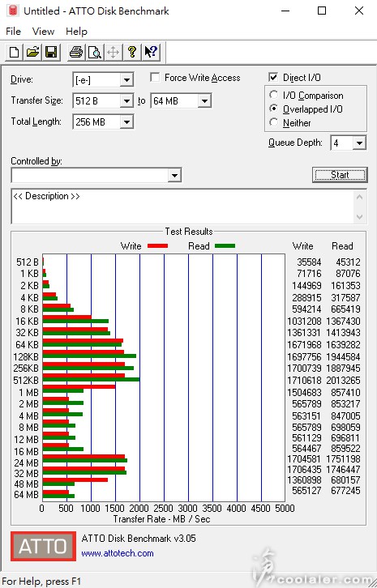Click the New document toolbar icon
Viewport: 377px width, 588px height.
click(15, 52)
